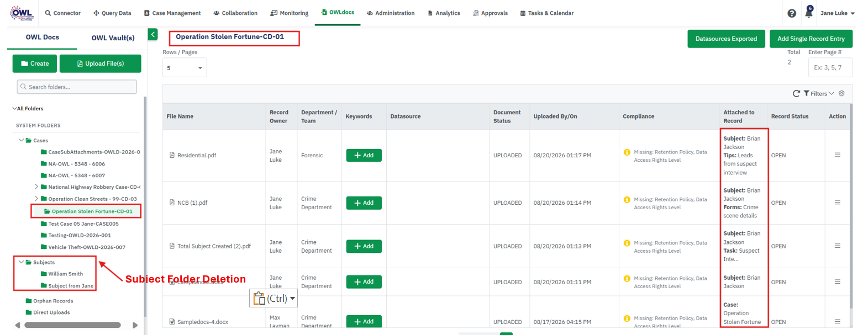This screenshot has width=868, height=335.
Task: Click the Sampledocs-4.docx file icon
Action: pyautogui.click(x=172, y=322)
